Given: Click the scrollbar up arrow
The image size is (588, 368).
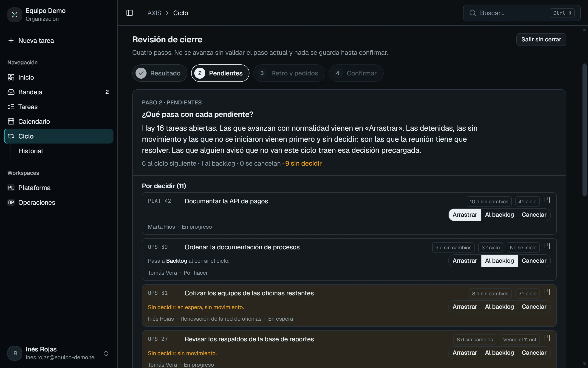Looking at the screenshot, I should pyautogui.click(x=585, y=30).
